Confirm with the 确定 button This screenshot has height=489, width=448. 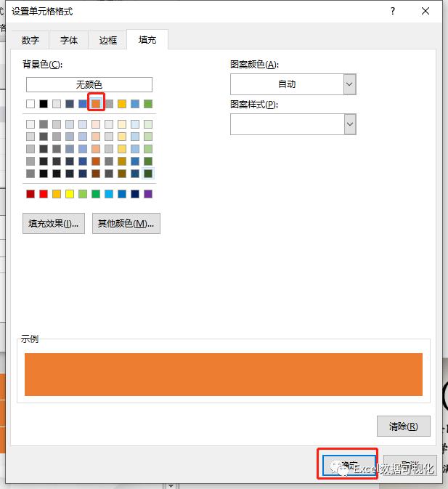click(x=349, y=465)
